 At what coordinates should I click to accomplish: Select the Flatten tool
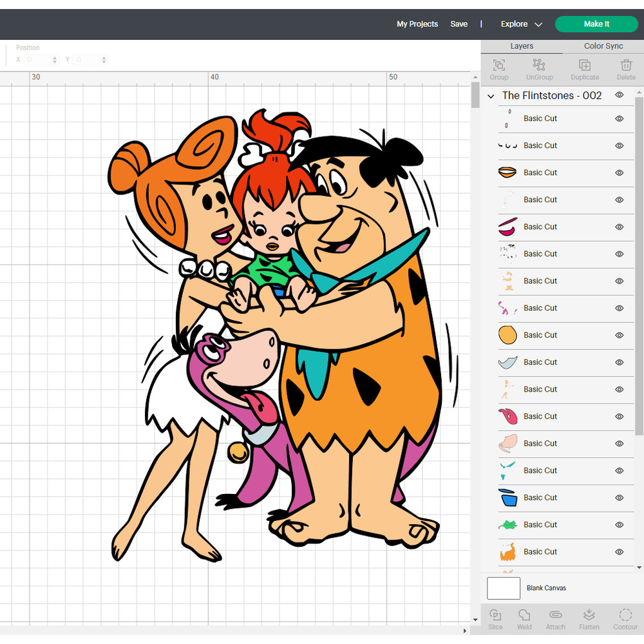(589, 618)
